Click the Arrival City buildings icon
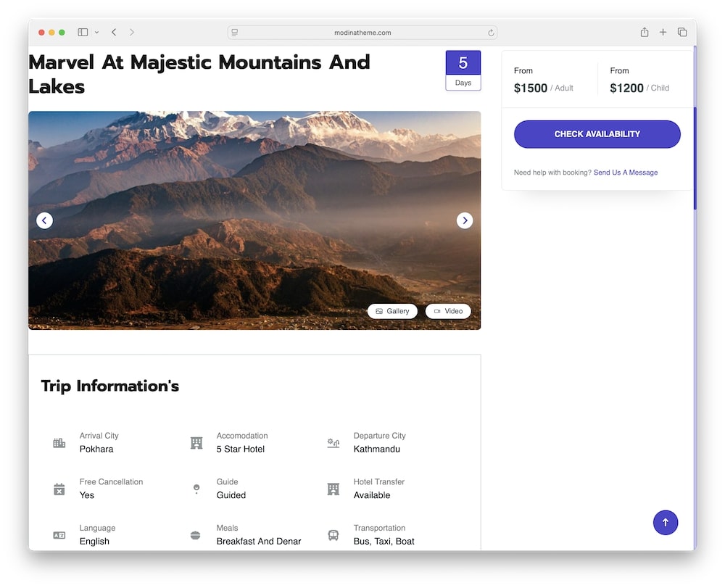This screenshot has height=588, width=725. pyautogui.click(x=59, y=443)
